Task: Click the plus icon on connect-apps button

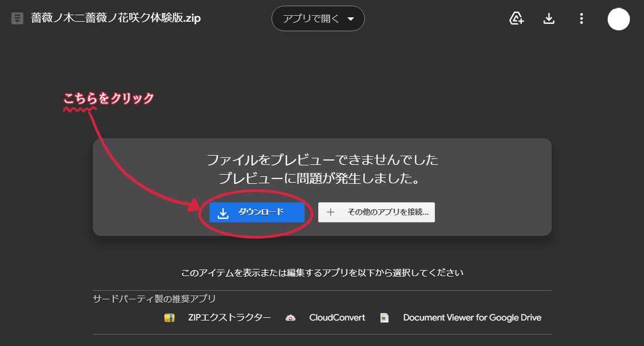Action: 331,213
